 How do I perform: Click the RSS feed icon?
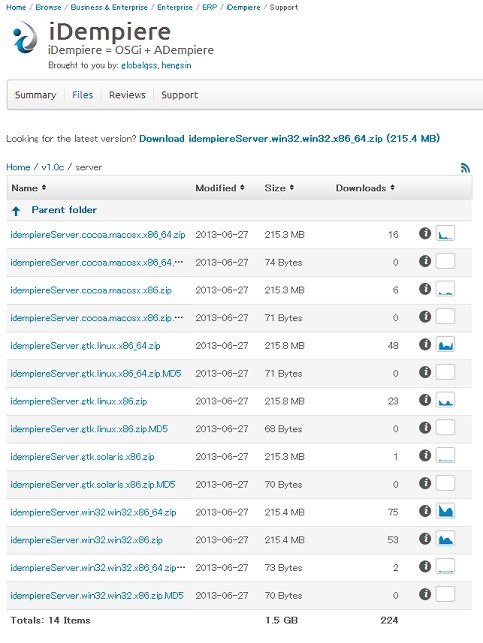[x=465, y=168]
